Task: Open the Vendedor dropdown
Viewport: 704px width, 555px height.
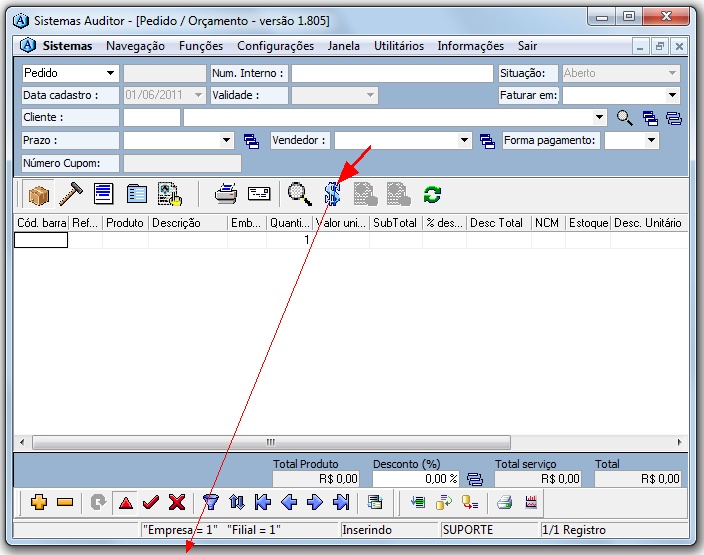Action: 464,140
